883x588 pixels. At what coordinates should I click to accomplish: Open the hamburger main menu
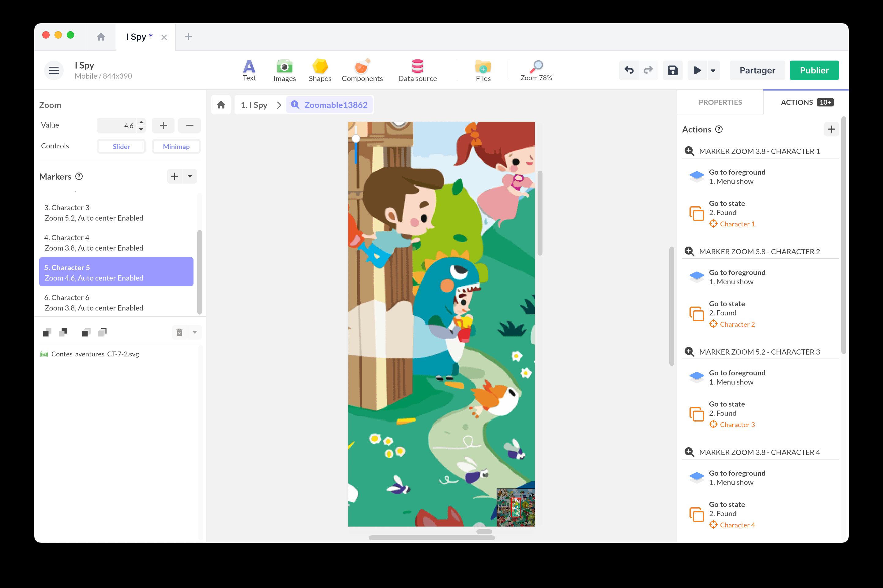(x=54, y=70)
